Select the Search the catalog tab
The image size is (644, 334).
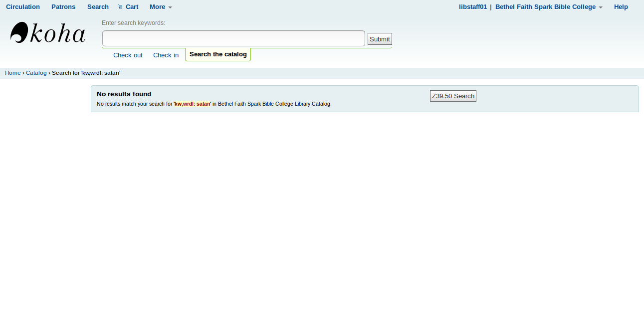tap(218, 54)
